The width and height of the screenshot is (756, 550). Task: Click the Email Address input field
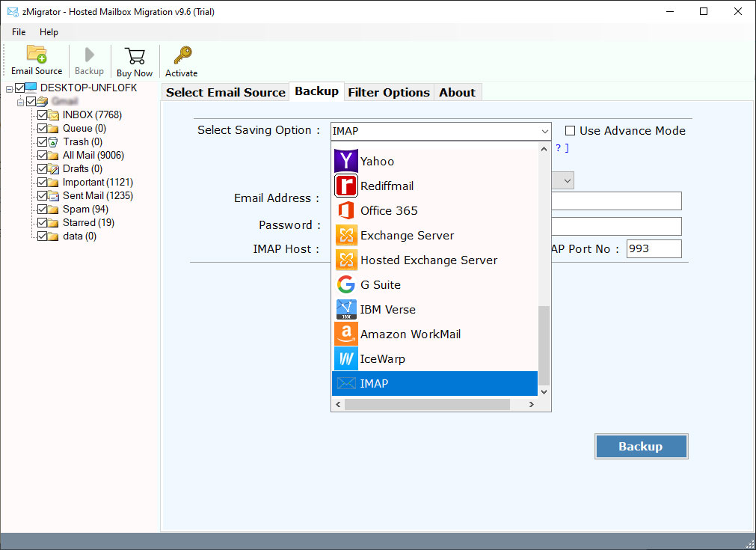click(616, 201)
